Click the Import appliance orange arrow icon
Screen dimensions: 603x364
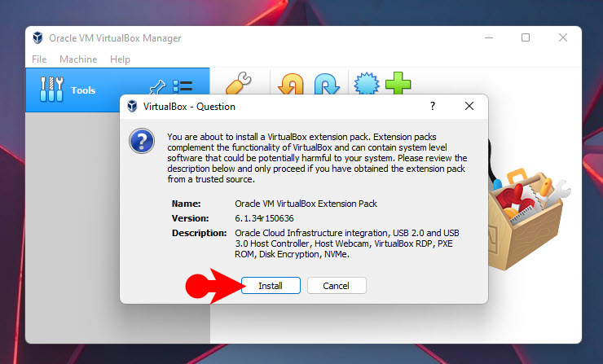291,83
